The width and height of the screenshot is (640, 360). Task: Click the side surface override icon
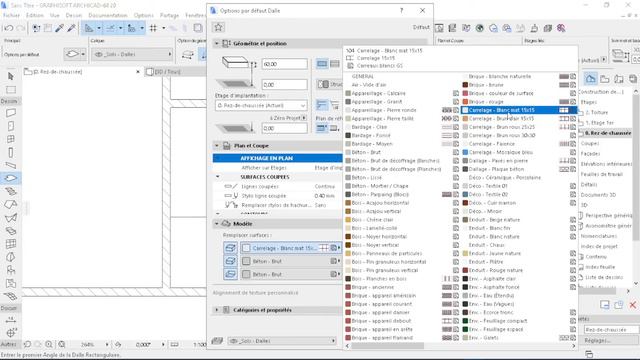[230, 261]
